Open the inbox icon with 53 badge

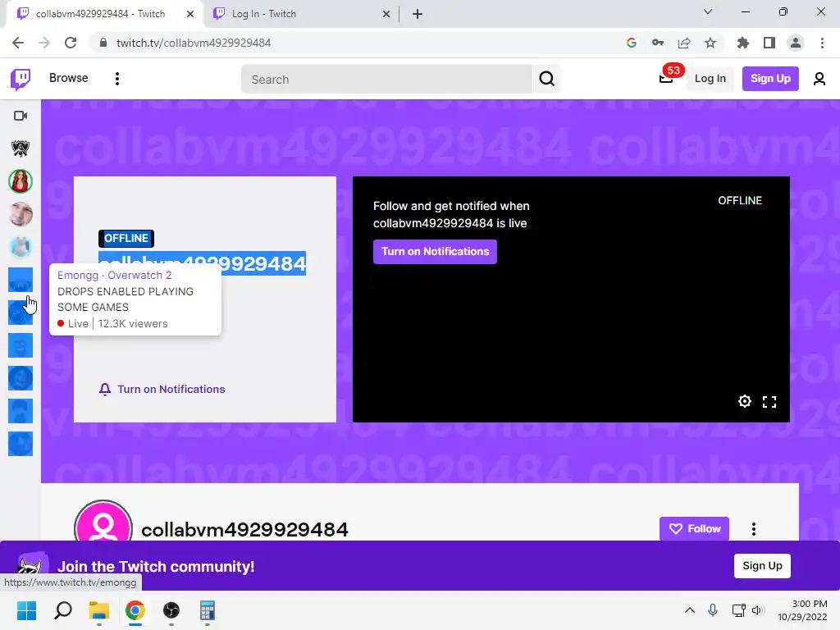pos(666,79)
